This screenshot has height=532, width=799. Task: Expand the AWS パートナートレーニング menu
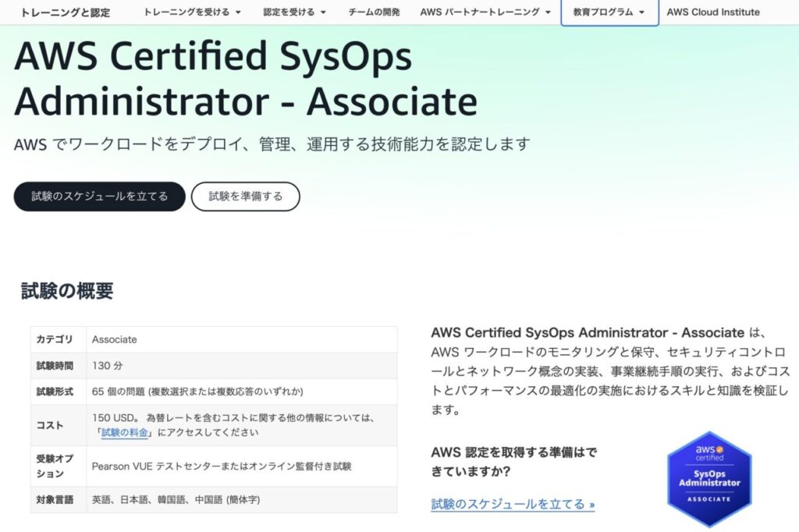485,12
